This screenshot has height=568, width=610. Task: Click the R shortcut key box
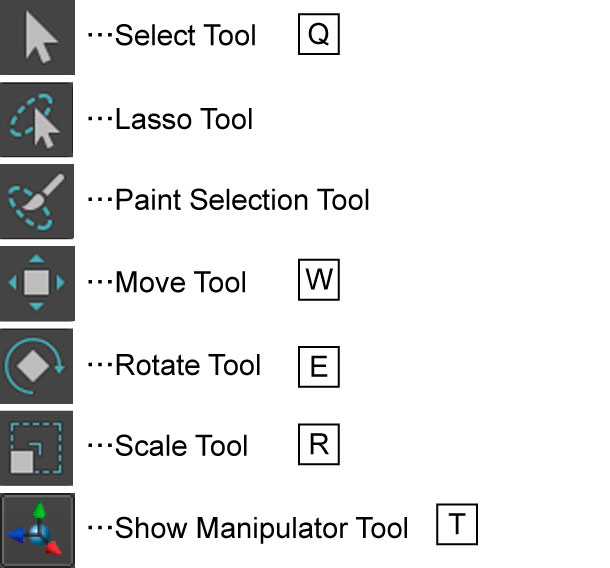point(319,444)
